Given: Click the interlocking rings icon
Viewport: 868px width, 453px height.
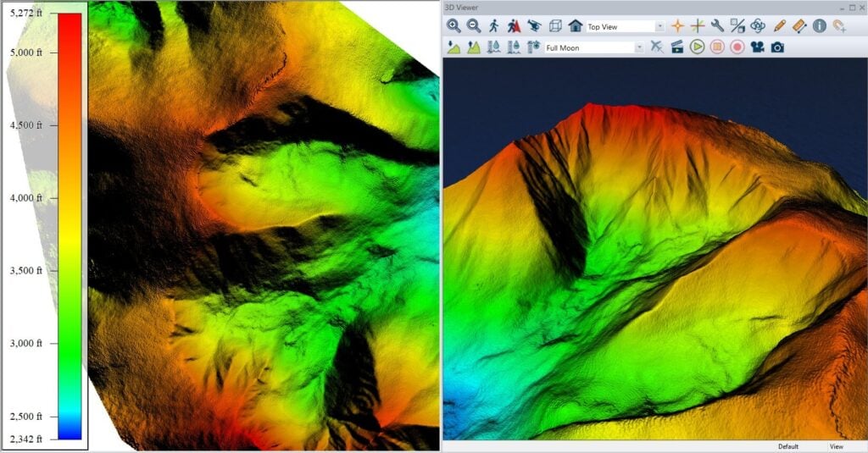Looking at the screenshot, I should (758, 26).
